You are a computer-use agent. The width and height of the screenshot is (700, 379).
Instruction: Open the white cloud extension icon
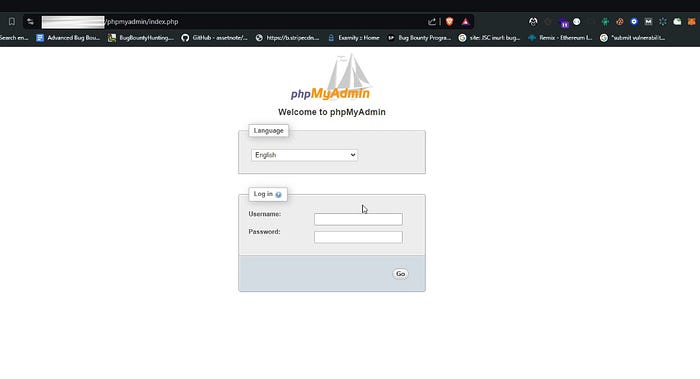click(677, 21)
